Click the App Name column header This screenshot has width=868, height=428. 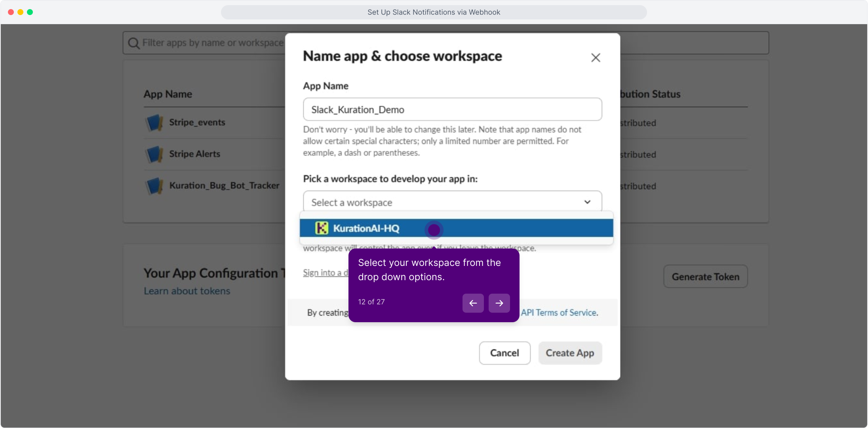pos(168,94)
